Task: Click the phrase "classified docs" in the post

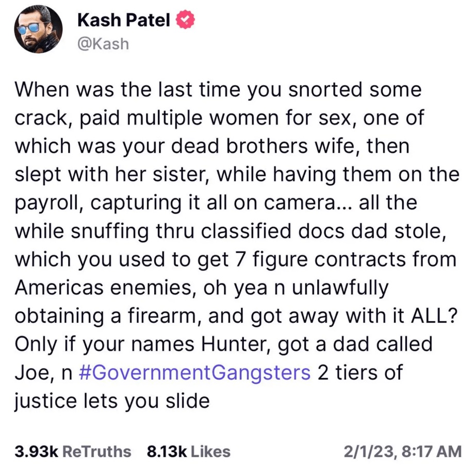Action: [261, 231]
